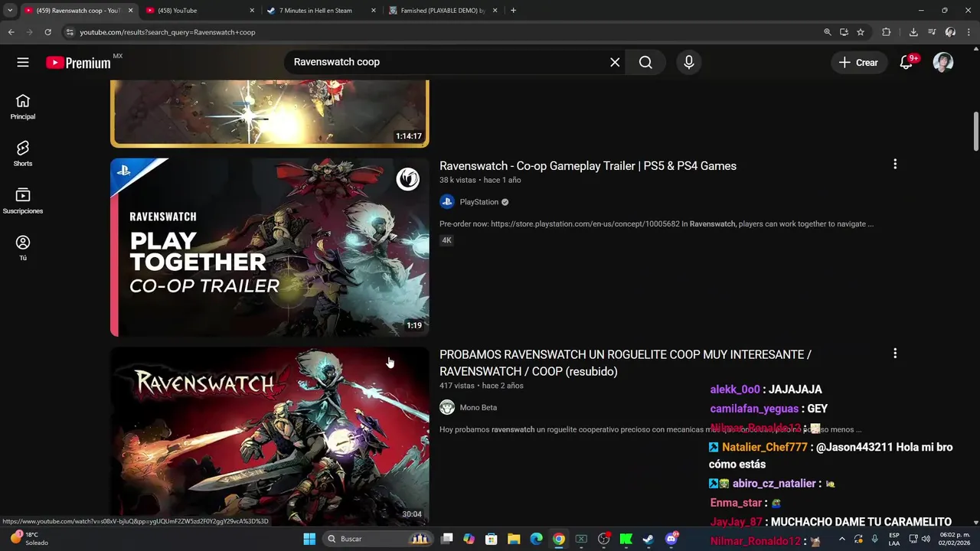Screen dimensions: 980x551
Task: Open the browser extensions puzzle icon
Action: 887,32
